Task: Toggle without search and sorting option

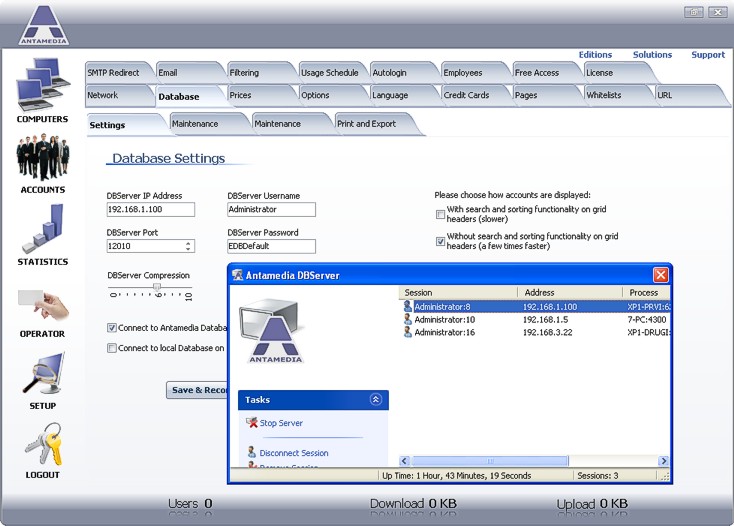Action: [x=440, y=241]
